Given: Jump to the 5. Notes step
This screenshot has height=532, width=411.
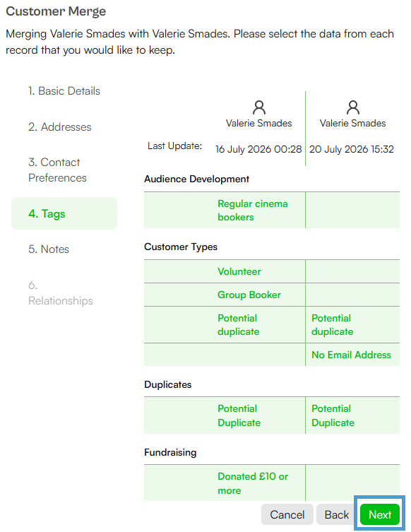Looking at the screenshot, I should 49,249.
